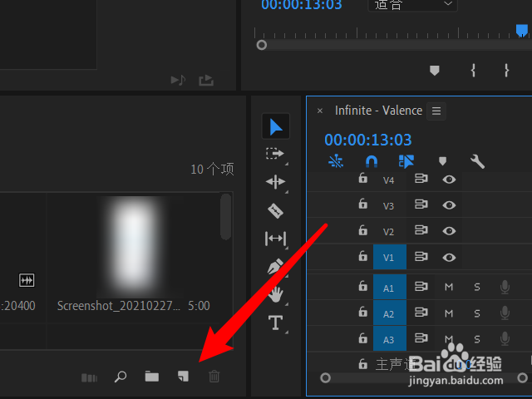Toggle lock on track V3
The width and height of the screenshot is (532, 399).
click(363, 204)
